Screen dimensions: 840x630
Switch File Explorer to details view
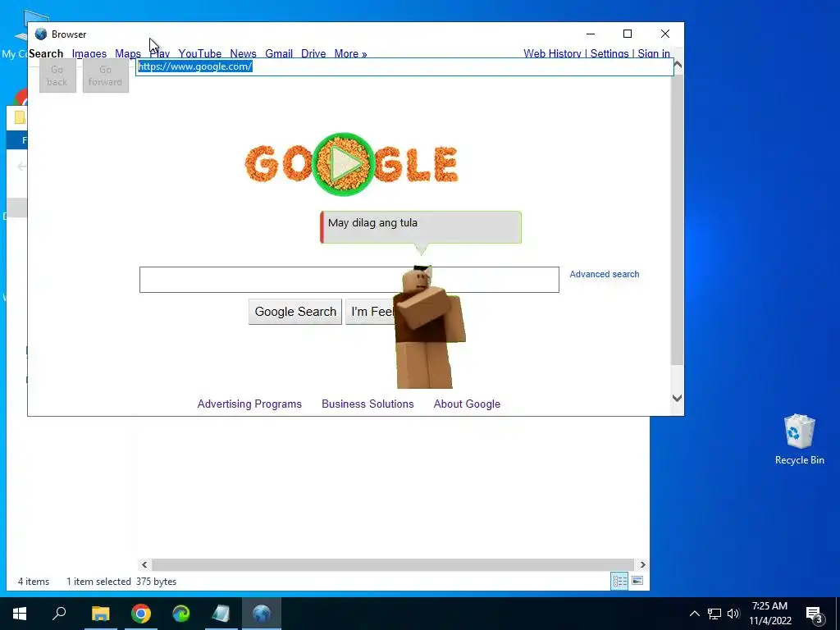point(620,582)
